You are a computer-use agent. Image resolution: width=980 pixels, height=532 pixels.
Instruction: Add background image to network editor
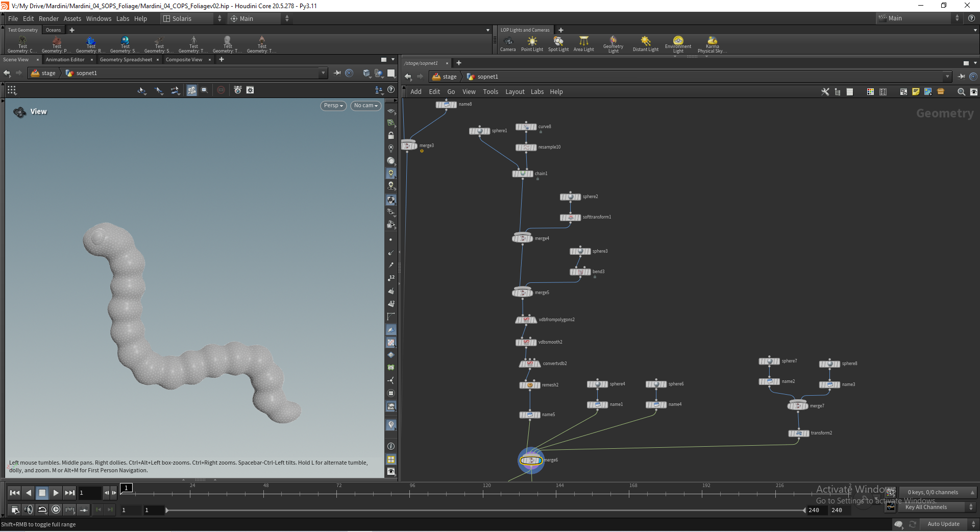click(x=928, y=92)
